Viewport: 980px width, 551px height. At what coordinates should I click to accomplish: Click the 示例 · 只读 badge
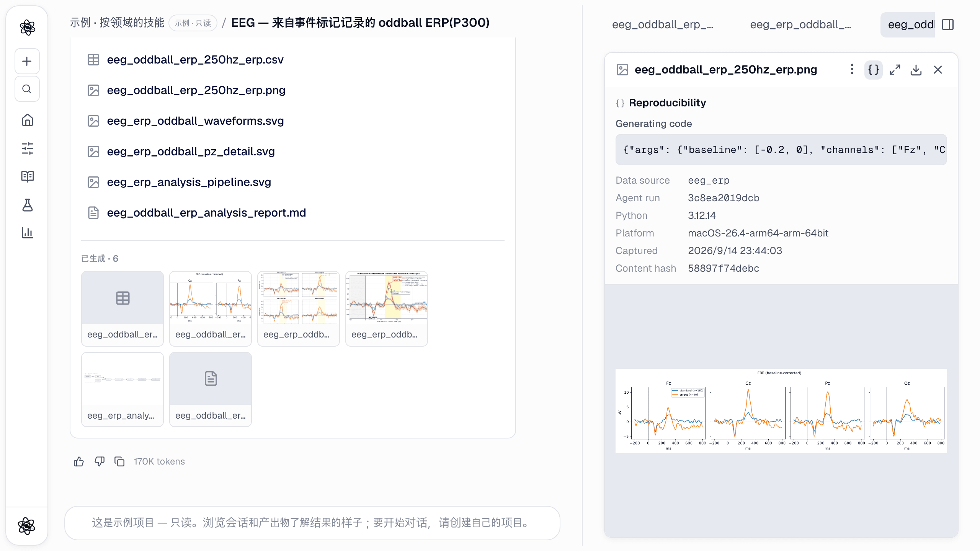pos(193,23)
